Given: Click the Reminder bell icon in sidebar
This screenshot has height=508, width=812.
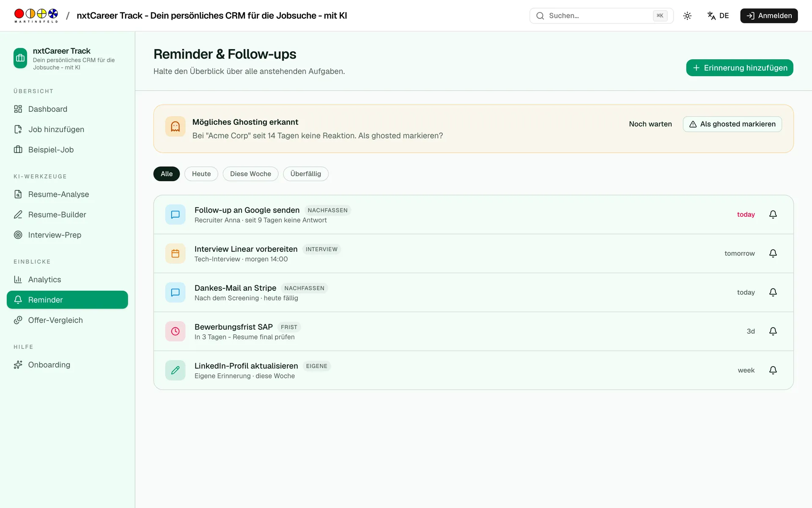Looking at the screenshot, I should 18,300.
